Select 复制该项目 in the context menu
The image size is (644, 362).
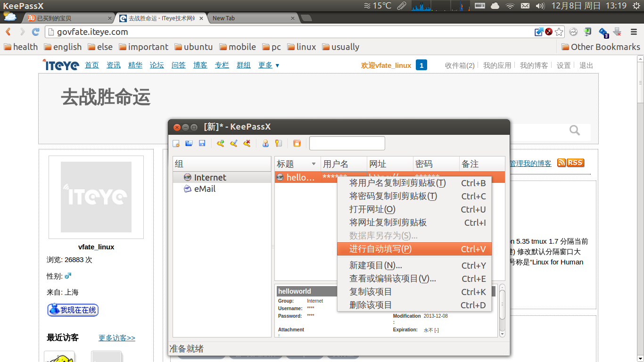(x=414, y=292)
